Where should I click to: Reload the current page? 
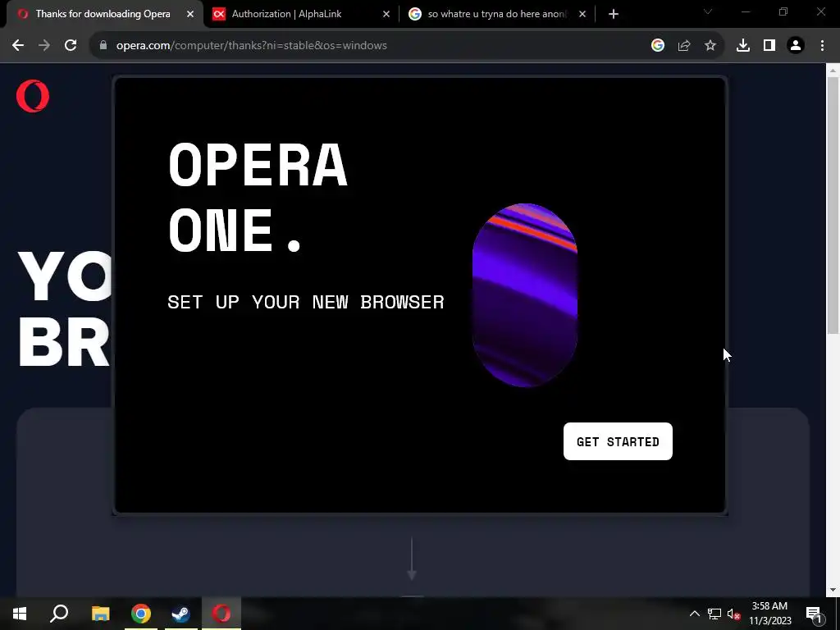(71, 46)
